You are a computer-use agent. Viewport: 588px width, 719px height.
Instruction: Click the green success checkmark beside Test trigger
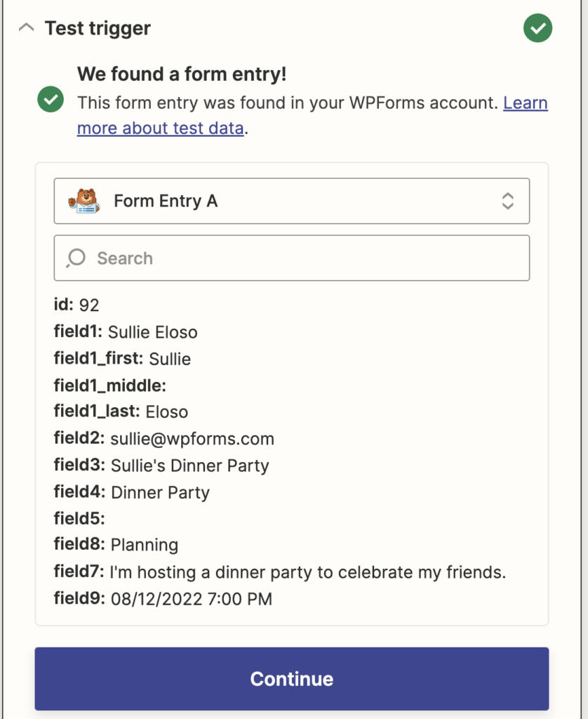coord(537,27)
